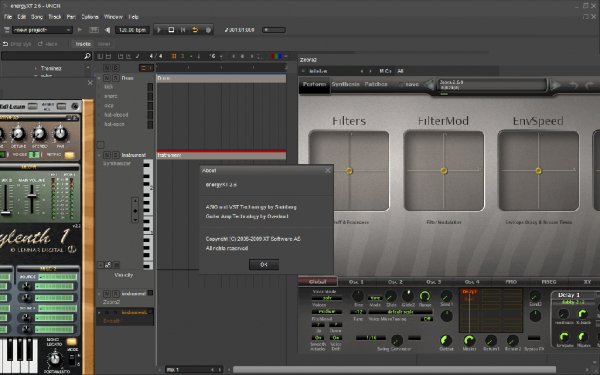
Task: Switch to Synthesis tab in Zebra2
Action: point(346,84)
